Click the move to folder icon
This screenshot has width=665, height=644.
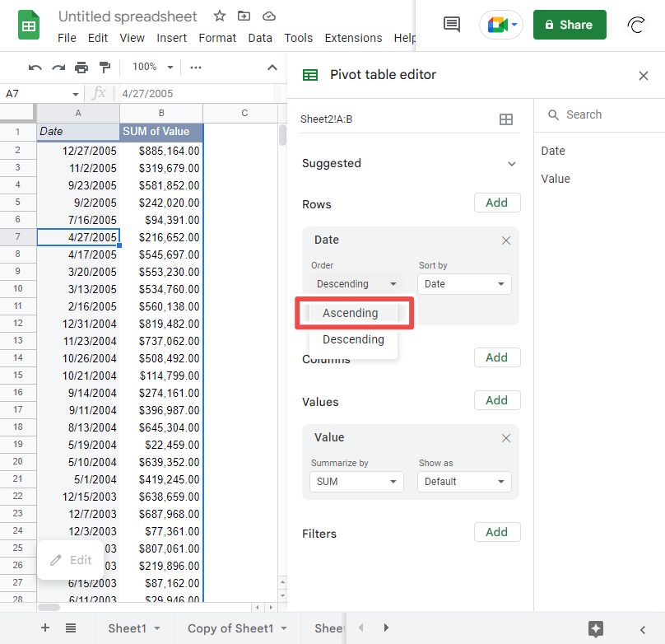(x=244, y=16)
